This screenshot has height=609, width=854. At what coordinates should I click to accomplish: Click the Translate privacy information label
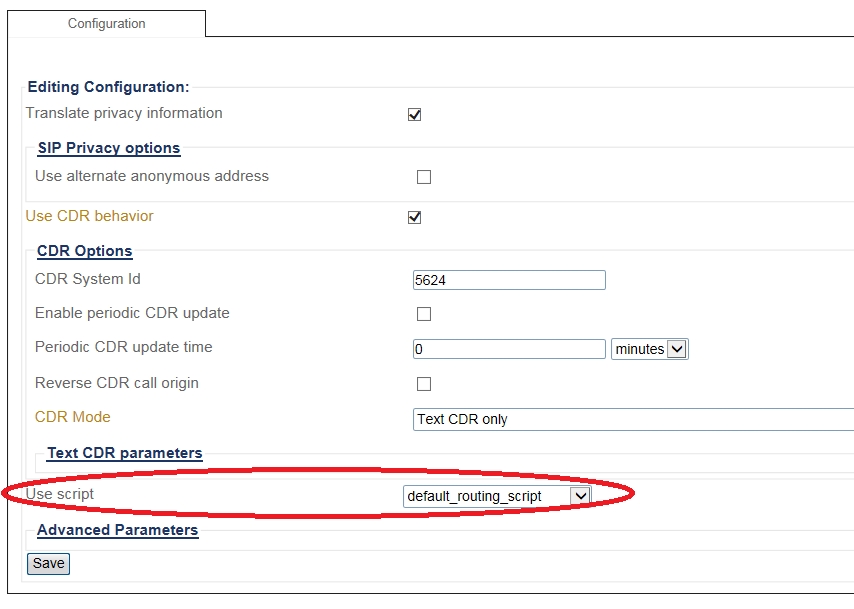click(x=124, y=113)
